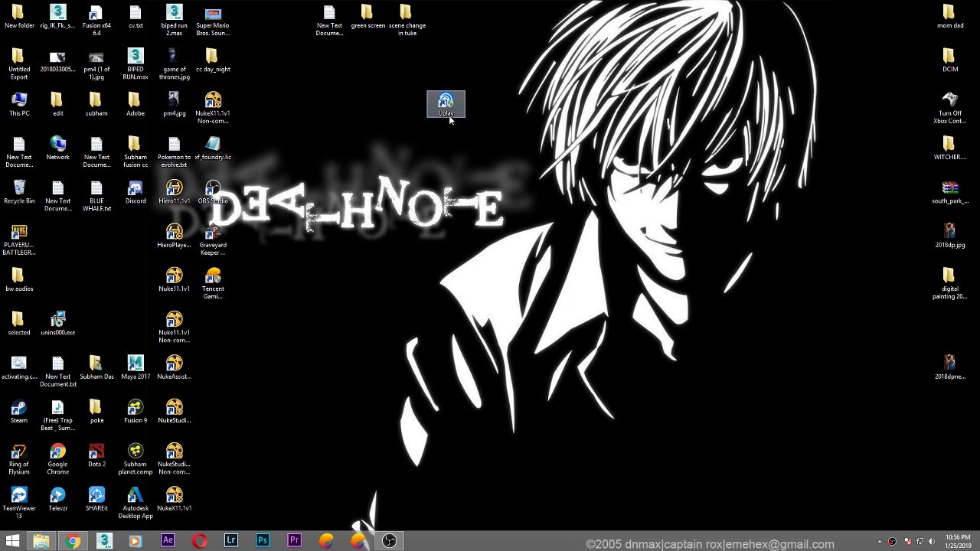Screen dimensions: 980x551
Task: Select the Maya 2017 shortcut
Action: pos(136,367)
